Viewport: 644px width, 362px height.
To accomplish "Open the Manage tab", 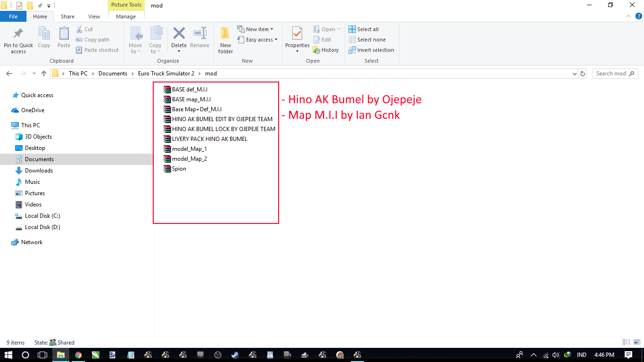I will tap(126, 16).
